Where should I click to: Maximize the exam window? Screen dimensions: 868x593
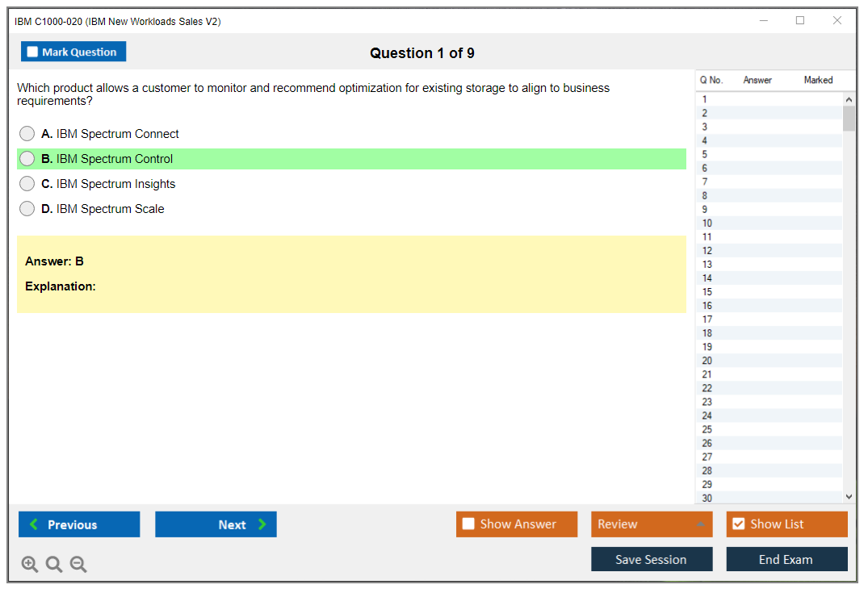click(800, 21)
